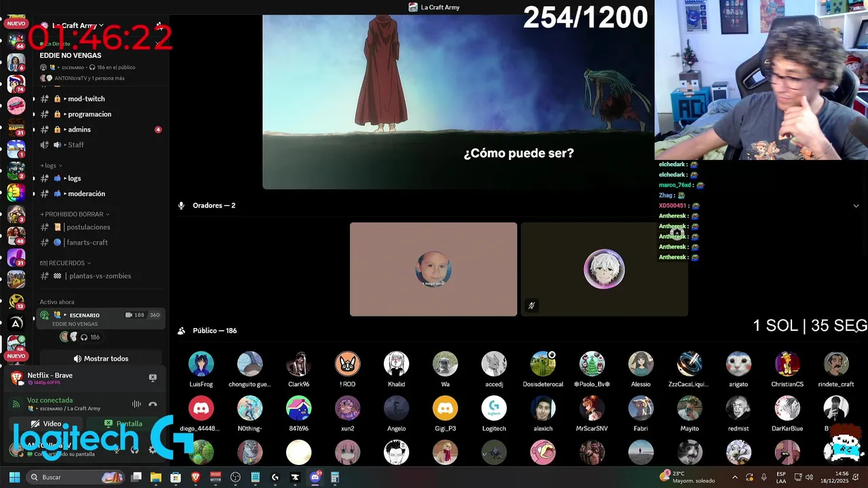Open Dosisdeterocal's audience avatar
Screen dimensions: 868x488
tap(542, 364)
